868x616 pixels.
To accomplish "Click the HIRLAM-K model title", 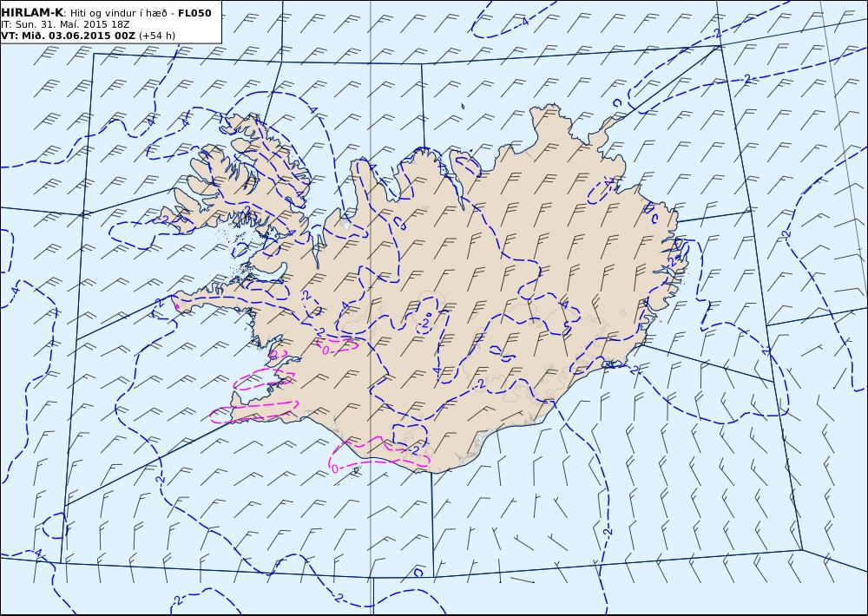I will (x=32, y=13).
